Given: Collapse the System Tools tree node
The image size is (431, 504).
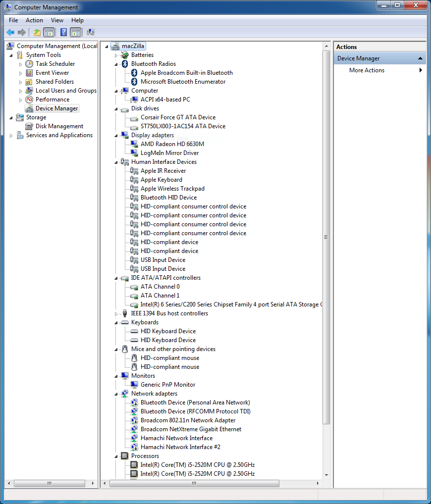Looking at the screenshot, I should (x=11, y=55).
